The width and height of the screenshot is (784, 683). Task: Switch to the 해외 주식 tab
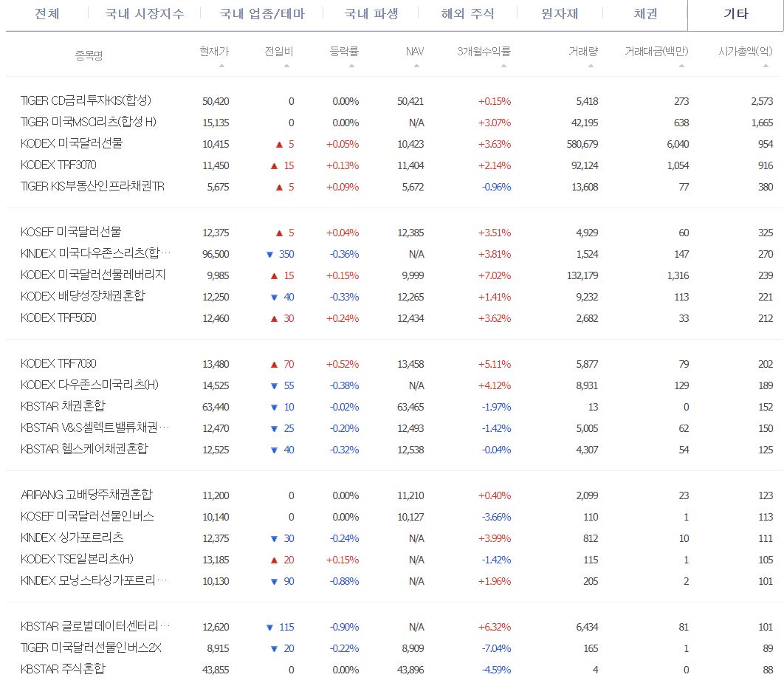click(x=467, y=13)
